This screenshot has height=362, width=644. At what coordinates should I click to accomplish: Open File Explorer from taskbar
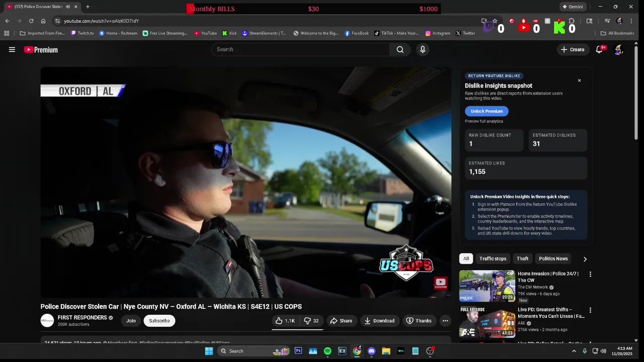386,351
